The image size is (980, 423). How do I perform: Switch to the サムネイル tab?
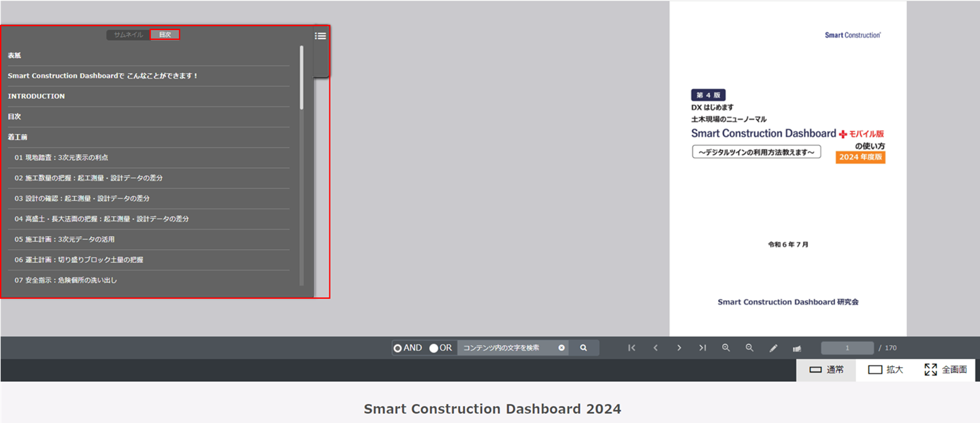pos(128,35)
